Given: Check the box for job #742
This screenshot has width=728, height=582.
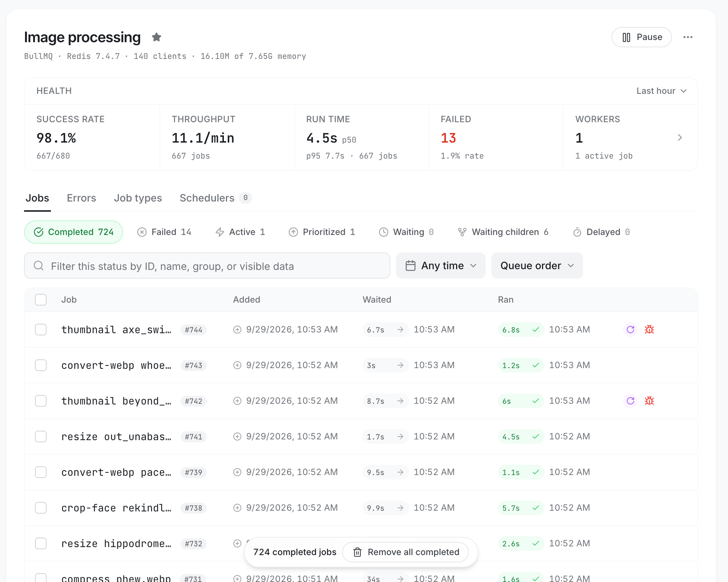Looking at the screenshot, I should (41, 401).
